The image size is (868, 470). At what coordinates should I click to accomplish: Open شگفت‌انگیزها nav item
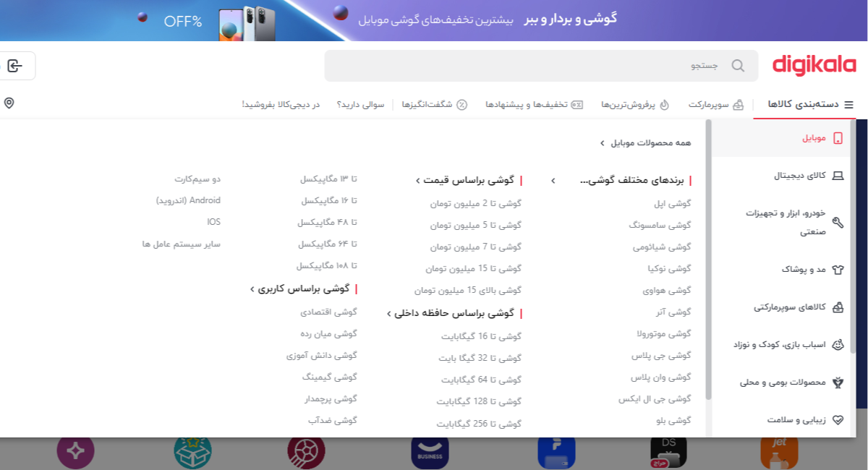(435, 105)
